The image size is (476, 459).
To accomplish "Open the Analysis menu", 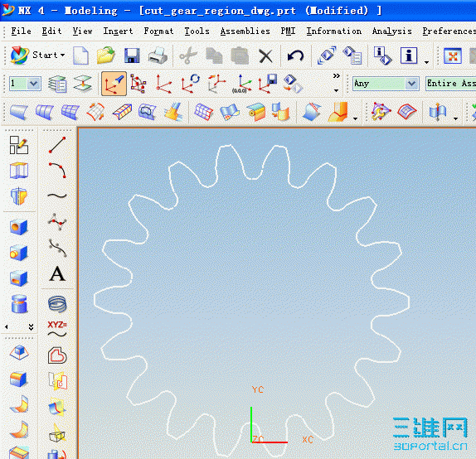I will pyautogui.click(x=392, y=31).
